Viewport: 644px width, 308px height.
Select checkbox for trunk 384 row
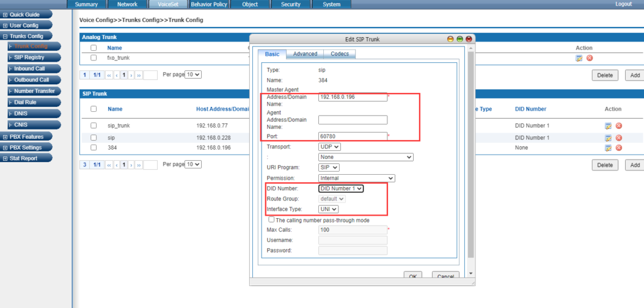coord(94,148)
